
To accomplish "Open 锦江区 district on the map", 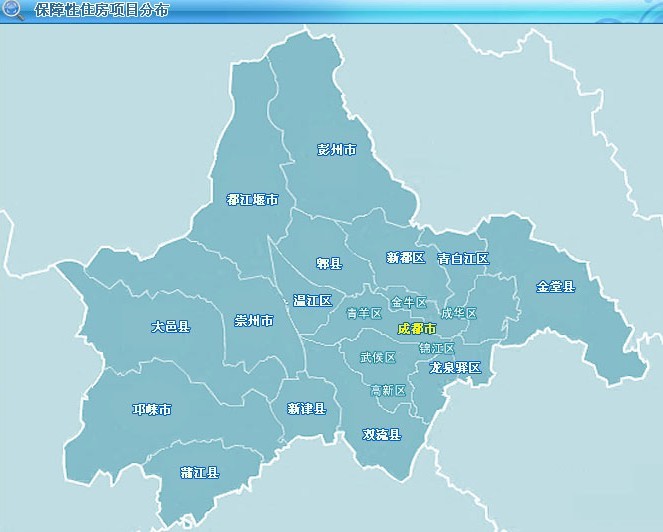I will pyautogui.click(x=437, y=349).
